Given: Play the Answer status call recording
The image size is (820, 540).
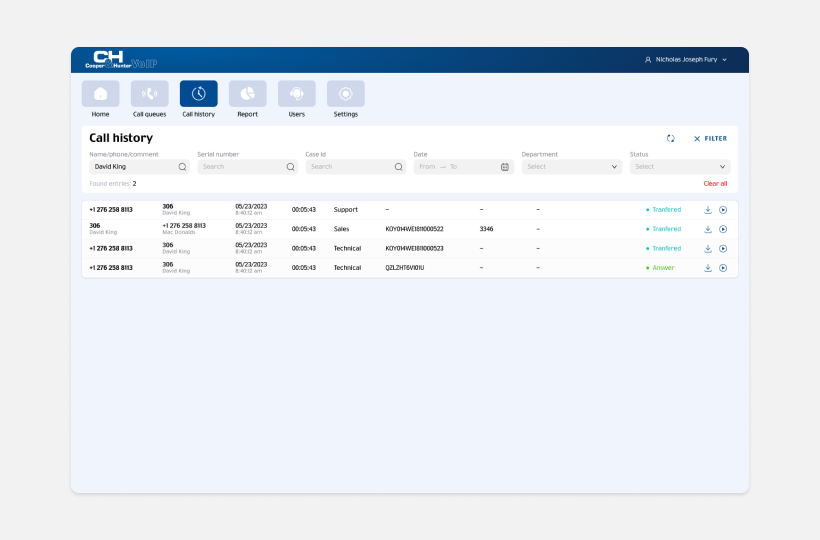Looking at the screenshot, I should 723,268.
